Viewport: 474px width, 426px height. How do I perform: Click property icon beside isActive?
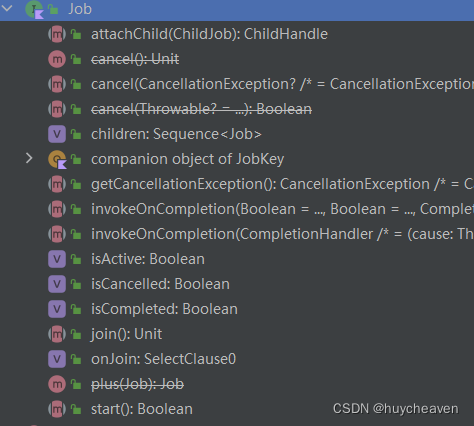tap(57, 259)
